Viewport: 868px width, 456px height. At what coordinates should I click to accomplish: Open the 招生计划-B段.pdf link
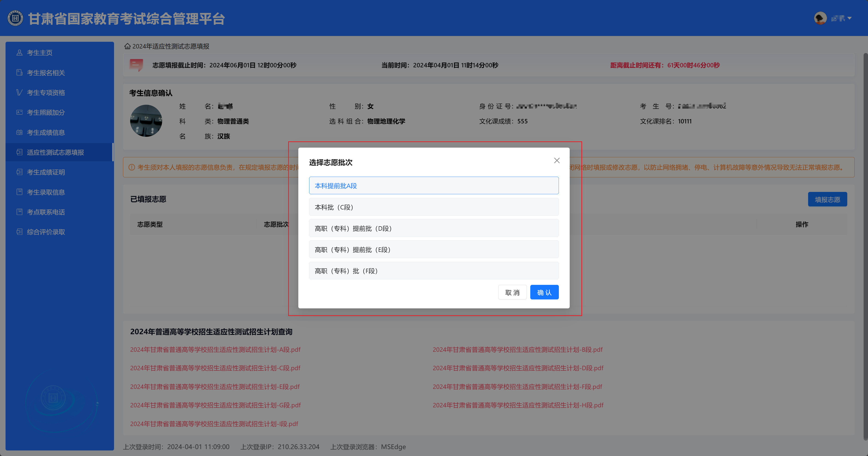tap(517, 350)
